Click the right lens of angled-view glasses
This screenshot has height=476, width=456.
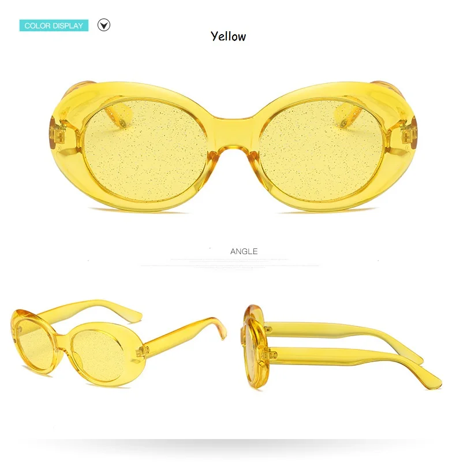pyautogui.click(x=99, y=355)
